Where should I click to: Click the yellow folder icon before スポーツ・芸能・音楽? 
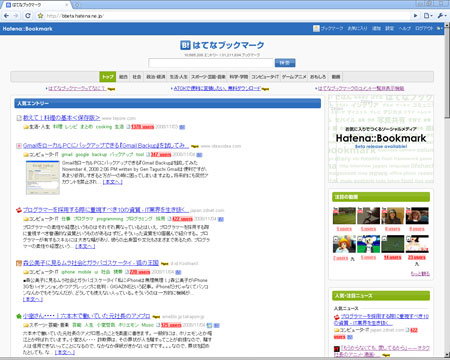(x=25, y=325)
